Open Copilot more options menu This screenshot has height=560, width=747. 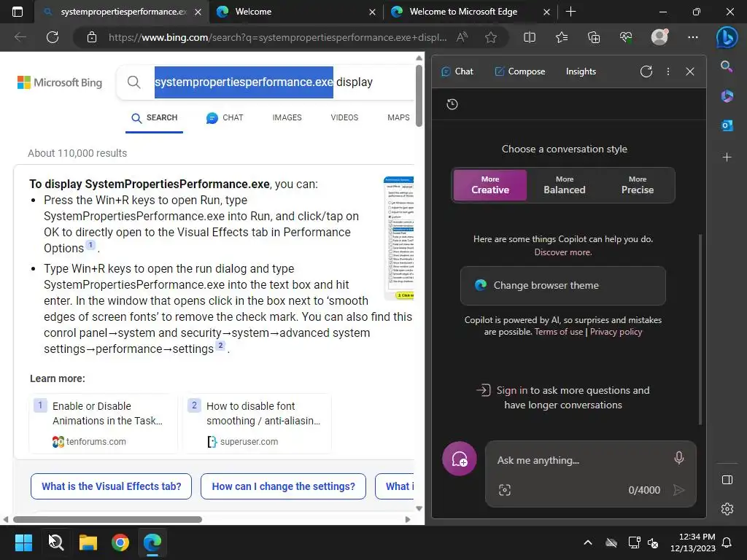[x=668, y=71]
